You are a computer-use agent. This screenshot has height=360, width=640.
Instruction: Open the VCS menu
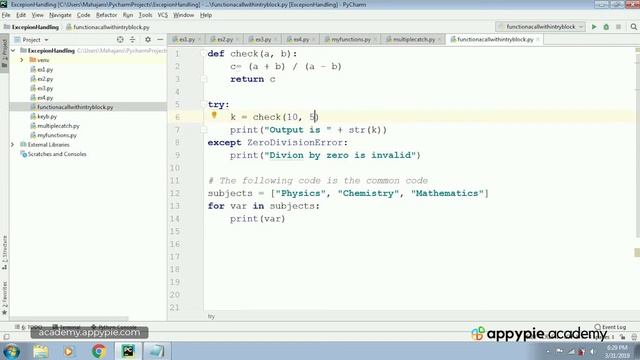click(162, 15)
